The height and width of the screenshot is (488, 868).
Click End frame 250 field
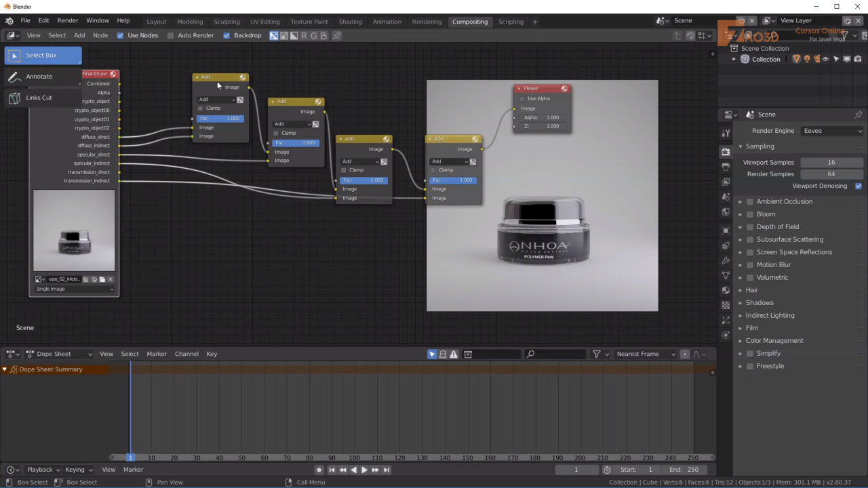685,470
